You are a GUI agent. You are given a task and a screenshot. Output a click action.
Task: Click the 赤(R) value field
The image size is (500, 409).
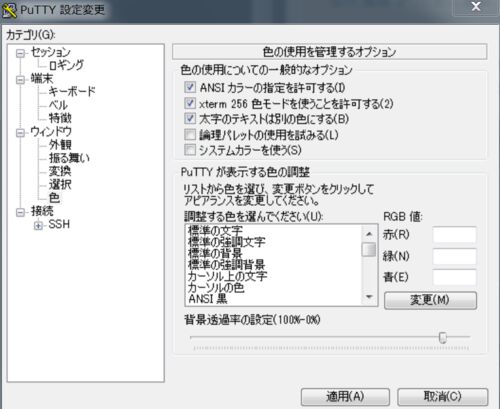[454, 235]
